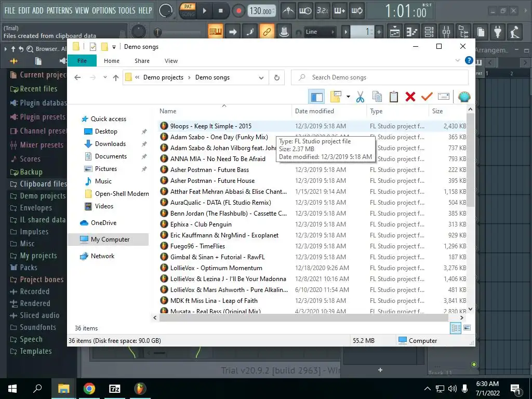
Task: Open the File tab in Explorer
Action: 82,61
